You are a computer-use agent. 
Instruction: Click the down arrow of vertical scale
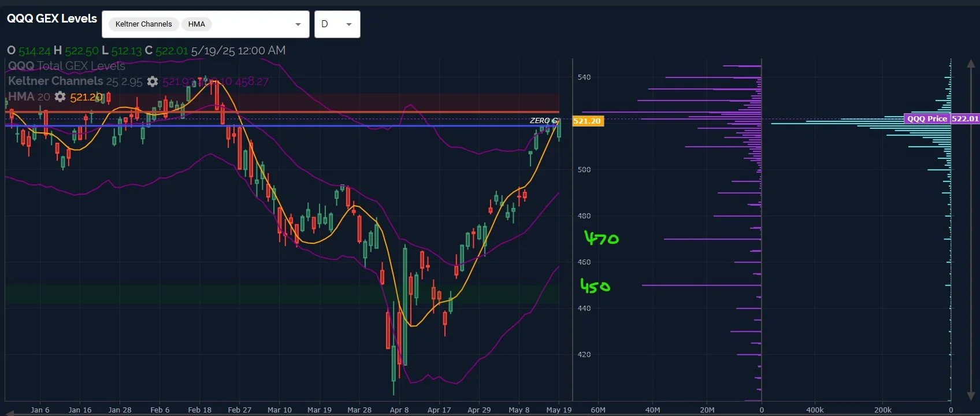pyautogui.click(x=971, y=396)
